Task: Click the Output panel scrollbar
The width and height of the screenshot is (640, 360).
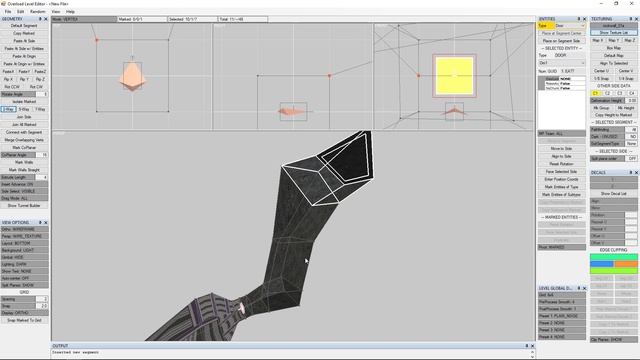Action: [532, 354]
